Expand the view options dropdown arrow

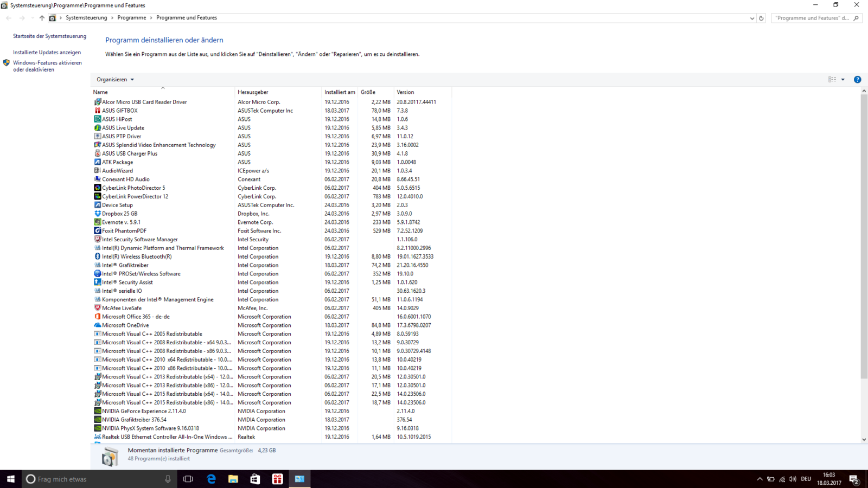(x=843, y=80)
